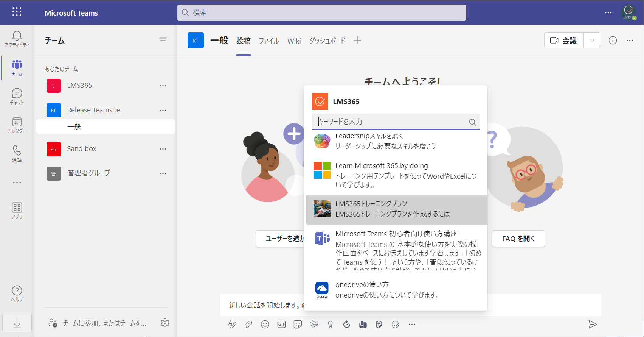Start a meeting with 会議 button
Image resolution: width=644 pixels, height=337 pixels.
[x=564, y=41]
